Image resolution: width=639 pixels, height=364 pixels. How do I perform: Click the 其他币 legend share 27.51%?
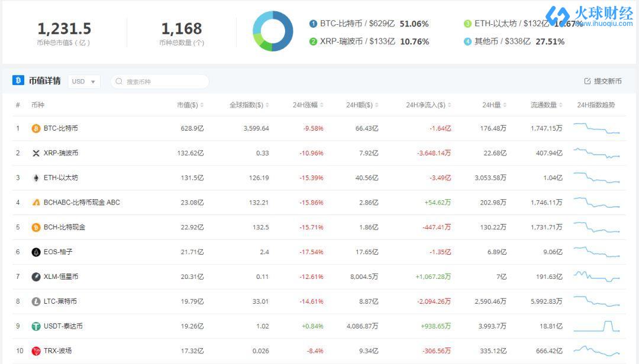[550, 41]
